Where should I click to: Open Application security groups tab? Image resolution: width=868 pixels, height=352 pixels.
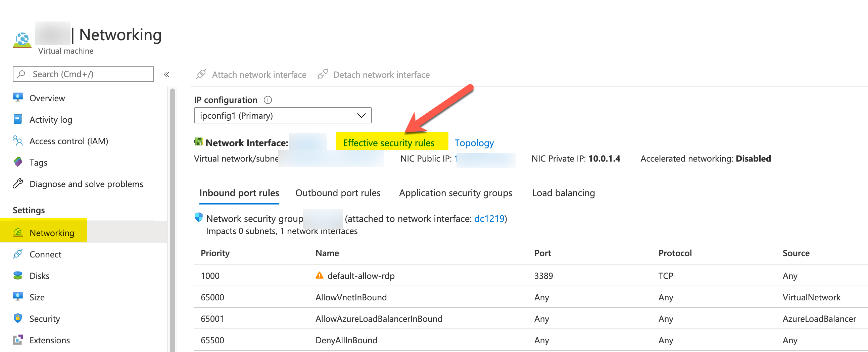coord(455,193)
